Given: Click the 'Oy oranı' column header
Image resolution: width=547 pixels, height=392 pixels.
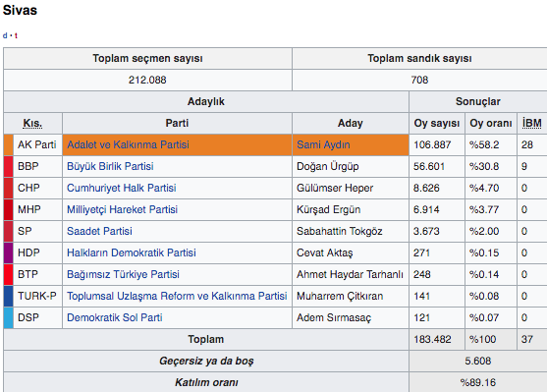Looking at the screenshot, I should (x=491, y=123).
